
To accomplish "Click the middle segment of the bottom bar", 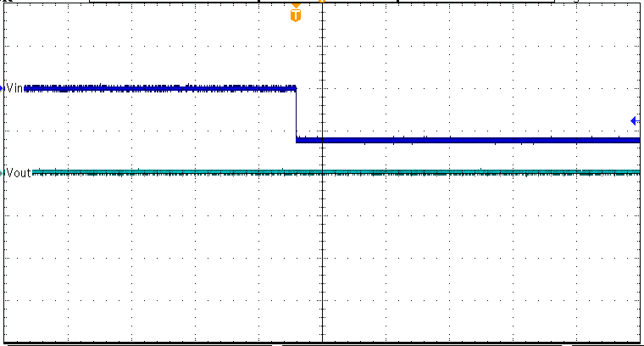I will tap(424, 344).
